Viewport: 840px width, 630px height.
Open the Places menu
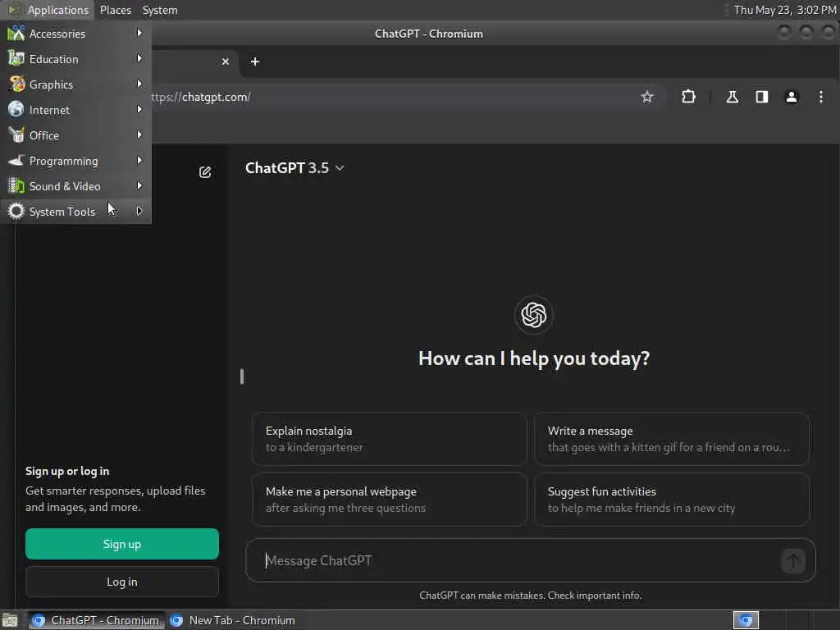[116, 10]
